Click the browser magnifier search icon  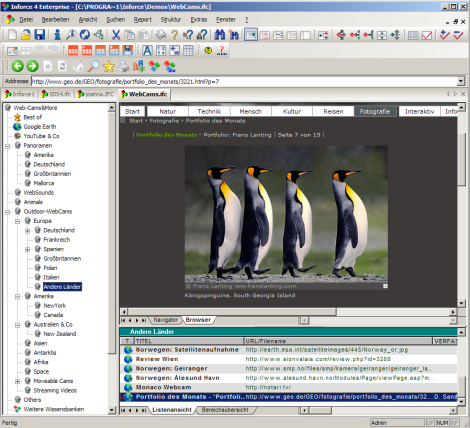click(x=93, y=66)
